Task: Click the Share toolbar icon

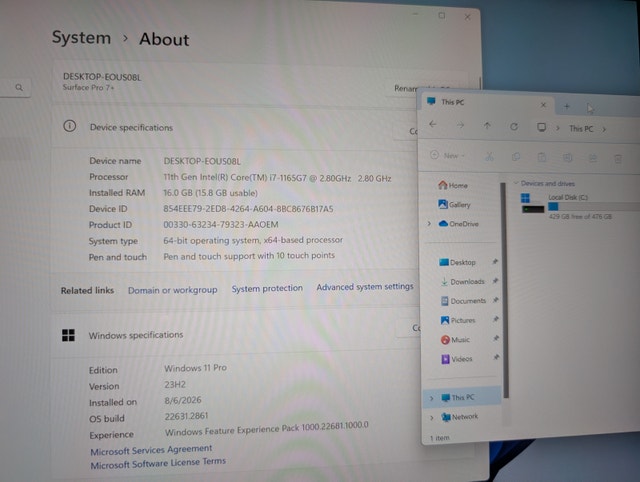Action: (x=593, y=158)
